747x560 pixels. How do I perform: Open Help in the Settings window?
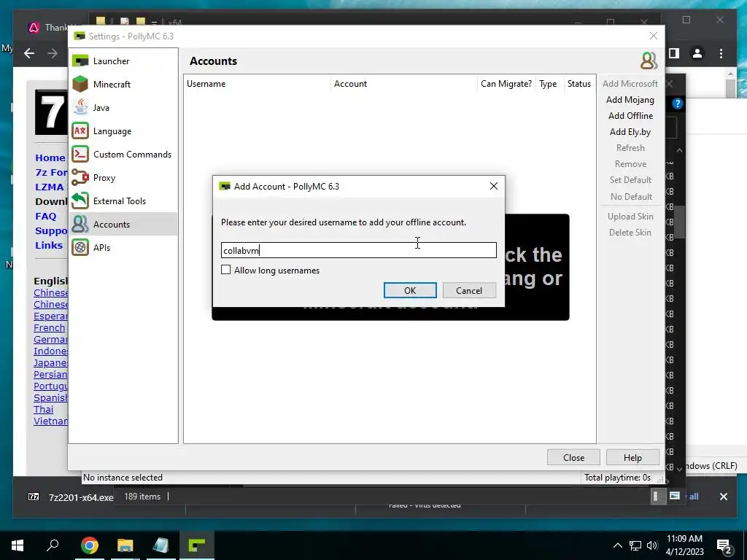point(632,458)
